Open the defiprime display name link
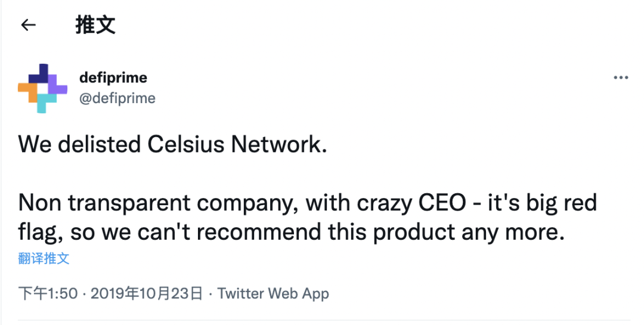This screenshot has height=325, width=644. 113,78
